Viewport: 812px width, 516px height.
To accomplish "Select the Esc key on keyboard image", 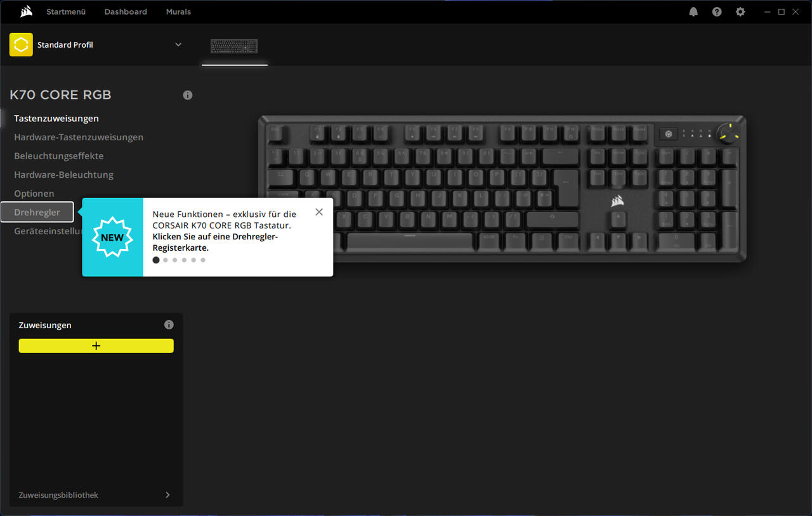I will [275, 133].
